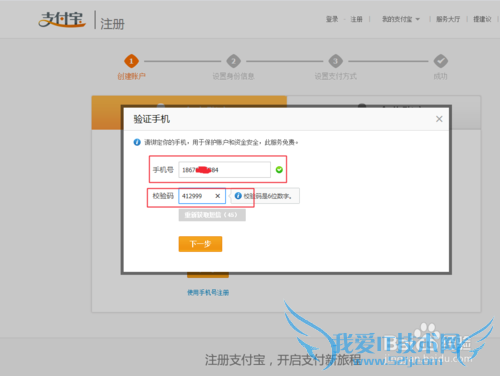Screen dimensions: 500x376
Task: Click the 验证手机 dialog title
Action: [x=152, y=119]
